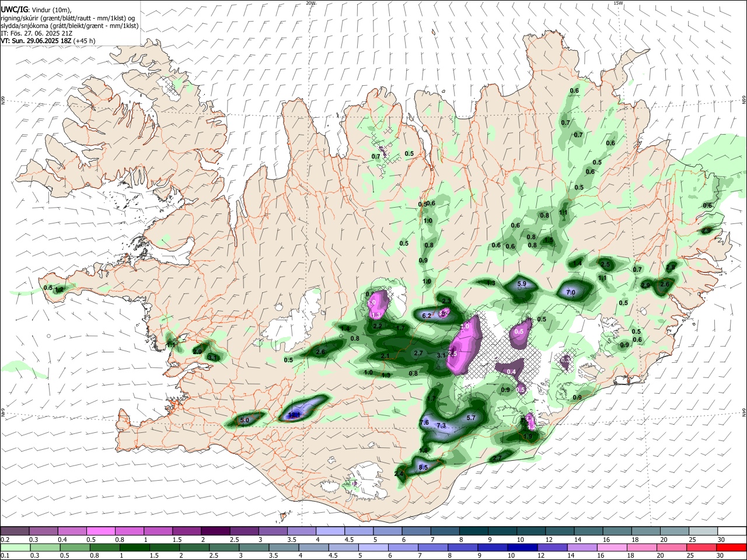Click the 6.2 precipitation value
Image resolution: width=747 pixels, height=560 pixels.
coord(426,316)
